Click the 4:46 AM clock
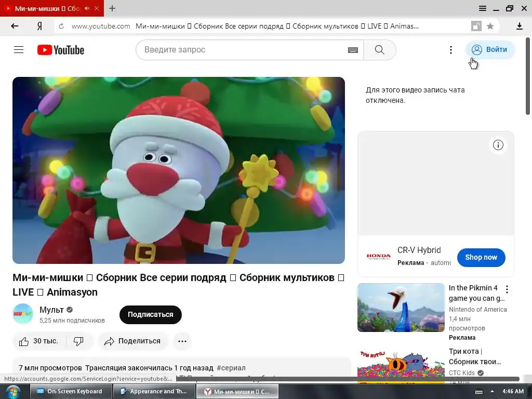Viewport: 532px width, 399px height. (513, 391)
